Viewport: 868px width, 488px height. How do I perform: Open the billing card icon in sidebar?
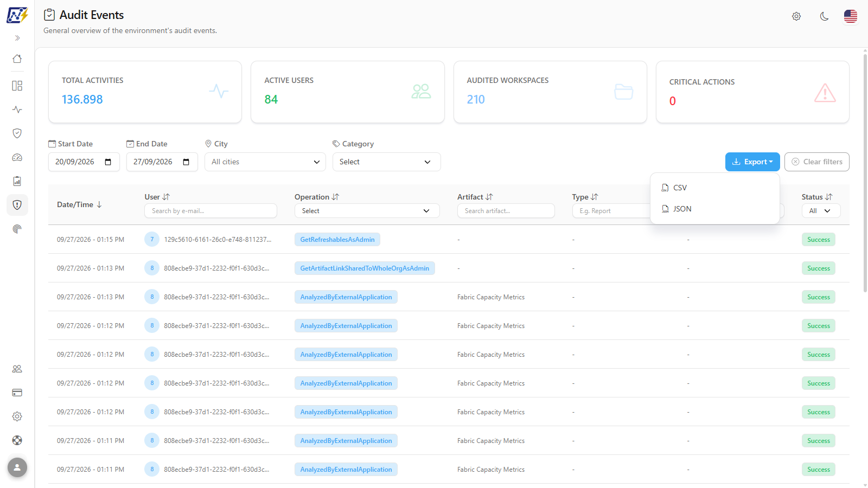pyautogui.click(x=17, y=393)
